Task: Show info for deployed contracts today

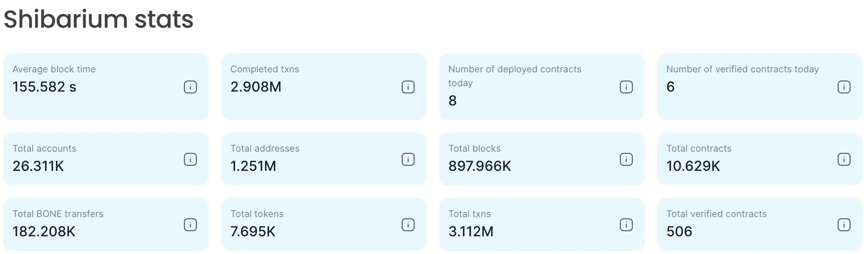Action: coord(626,87)
